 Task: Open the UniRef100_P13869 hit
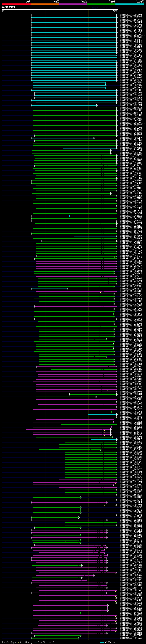(131, 27)
